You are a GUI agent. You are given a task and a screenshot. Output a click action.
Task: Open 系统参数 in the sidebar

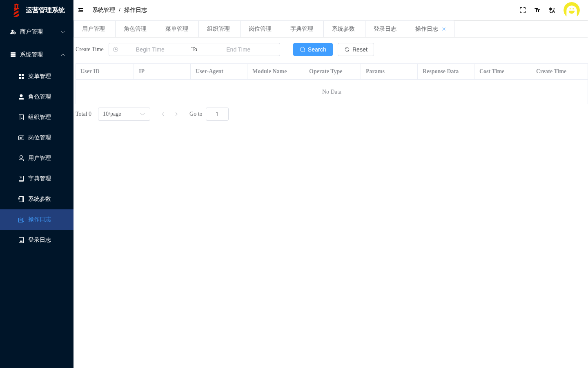(x=37, y=199)
